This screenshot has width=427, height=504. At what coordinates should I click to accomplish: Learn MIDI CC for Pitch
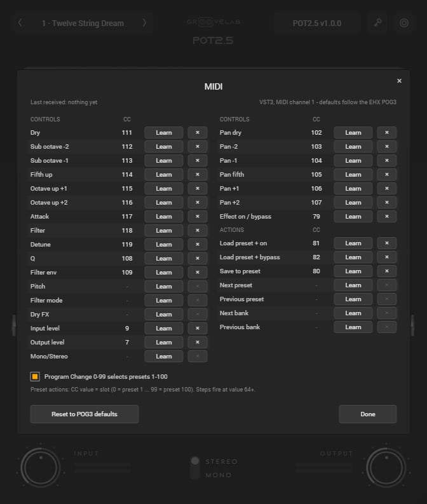tap(164, 287)
